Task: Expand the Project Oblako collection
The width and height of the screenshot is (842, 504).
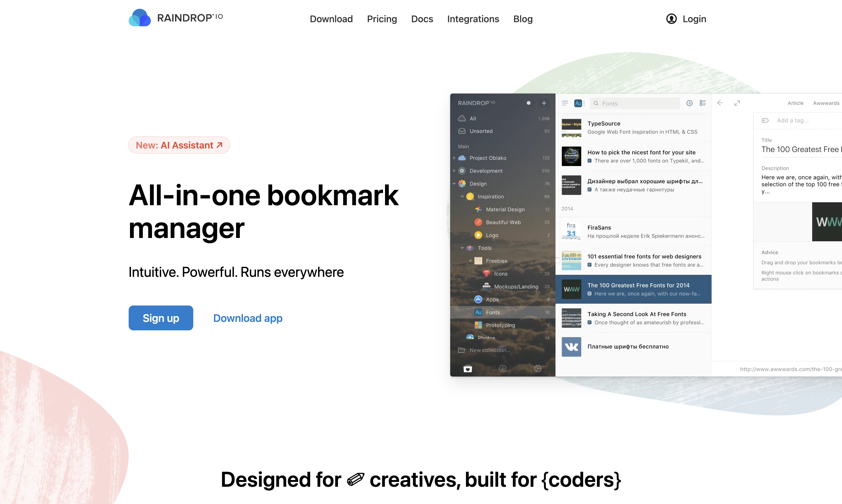Action: click(454, 158)
